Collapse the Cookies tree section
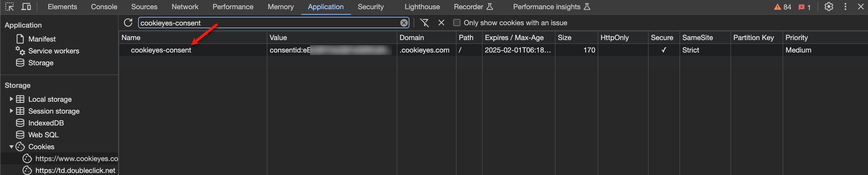The width and height of the screenshot is (868, 175). coord(11,146)
